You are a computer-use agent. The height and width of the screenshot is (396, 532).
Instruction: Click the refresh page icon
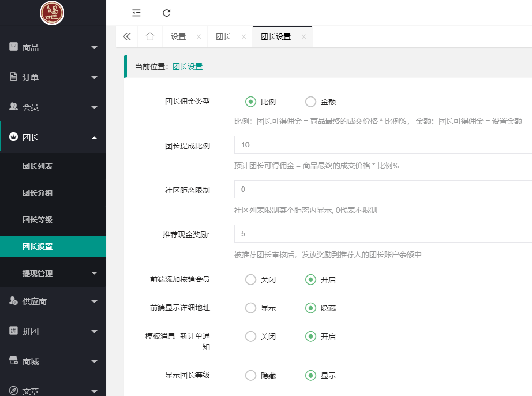166,12
